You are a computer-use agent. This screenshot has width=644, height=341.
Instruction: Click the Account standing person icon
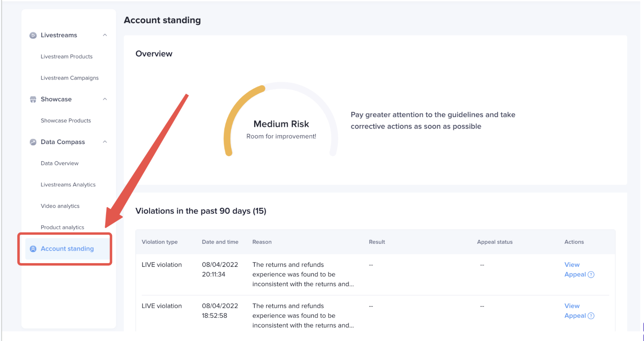[33, 249]
